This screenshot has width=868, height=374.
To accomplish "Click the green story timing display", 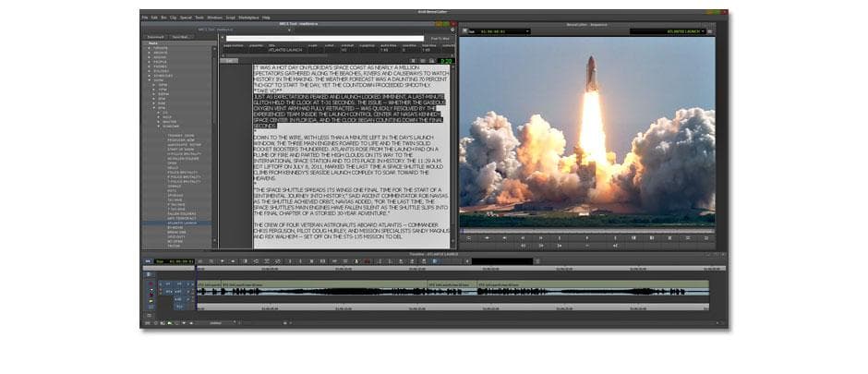I will (446, 61).
